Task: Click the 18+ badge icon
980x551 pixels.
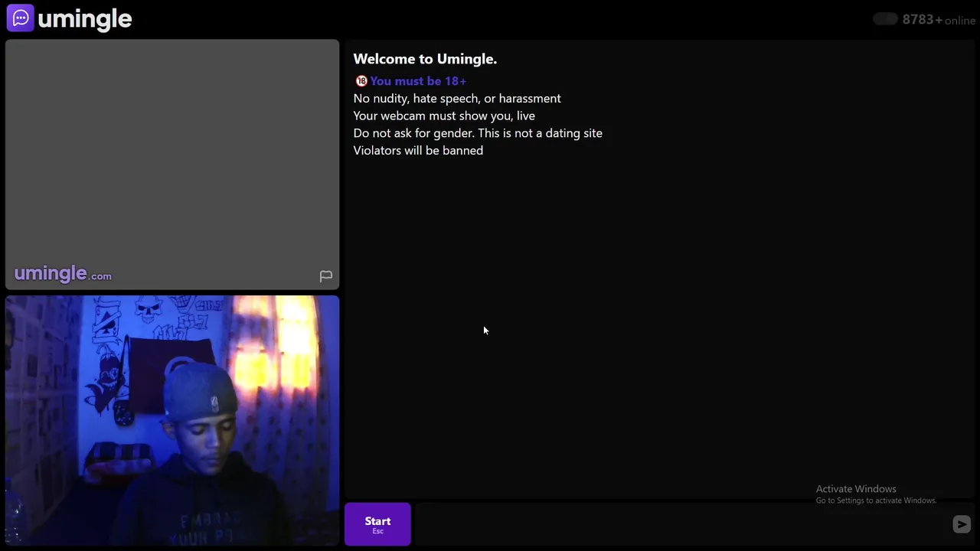Action: [x=361, y=81]
